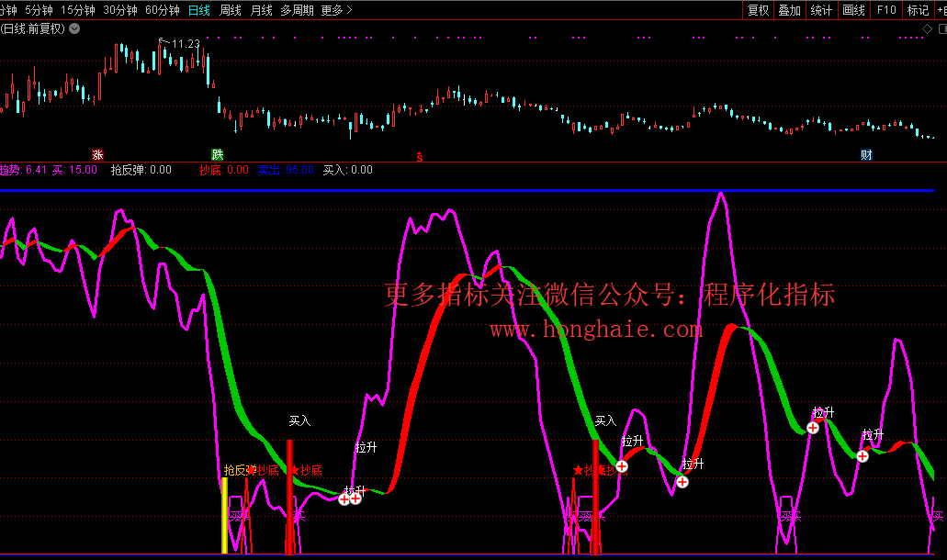Image resolution: width=947 pixels, height=560 pixels.
Task: Select the 60分钟 period tab
Action: coord(163,10)
